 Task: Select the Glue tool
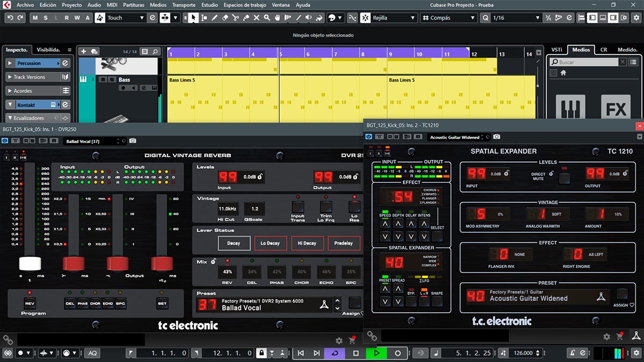pyautogui.click(x=246, y=18)
